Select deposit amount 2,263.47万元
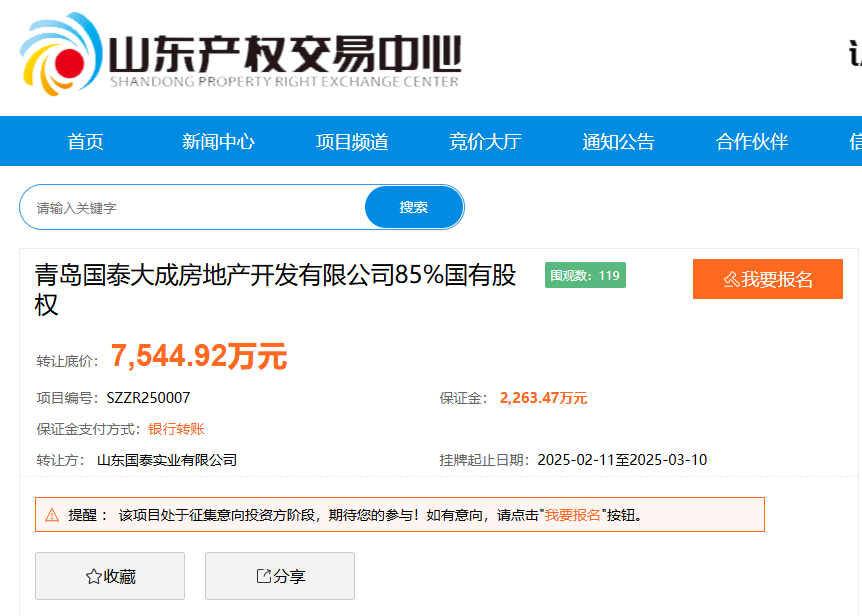Viewport: 862px width, 616px height. (543, 398)
